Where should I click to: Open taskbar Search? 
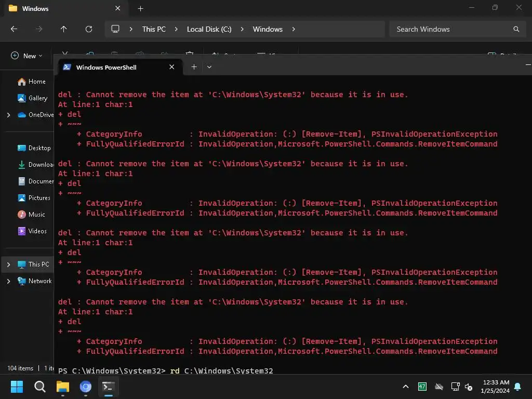[x=39, y=387]
